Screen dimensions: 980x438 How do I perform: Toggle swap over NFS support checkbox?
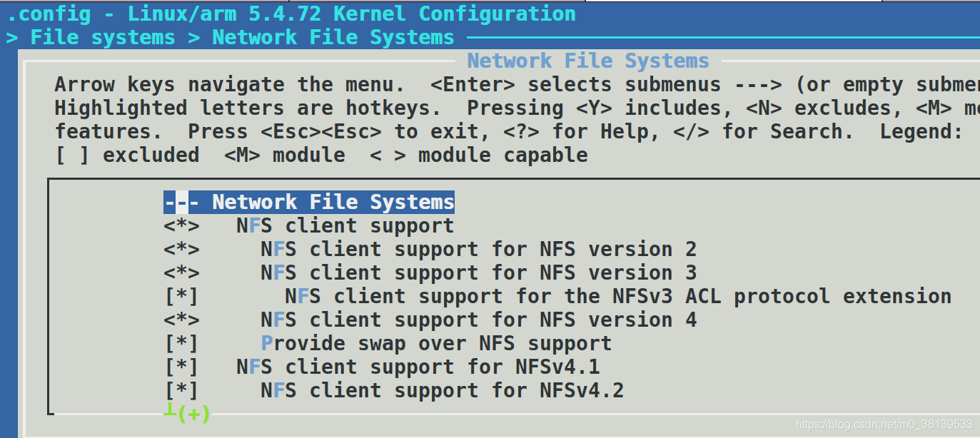[181, 344]
